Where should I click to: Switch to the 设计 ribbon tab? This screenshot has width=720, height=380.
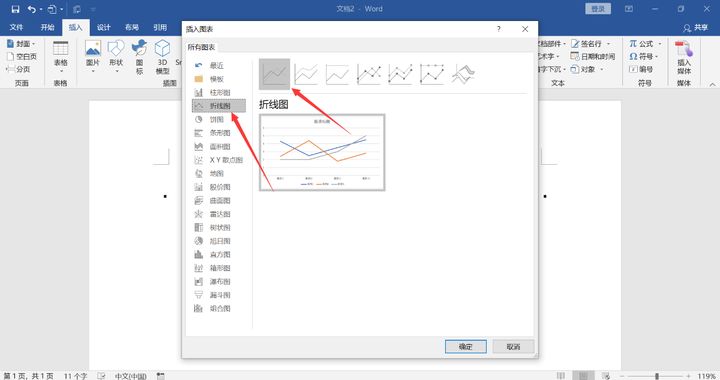[103, 28]
